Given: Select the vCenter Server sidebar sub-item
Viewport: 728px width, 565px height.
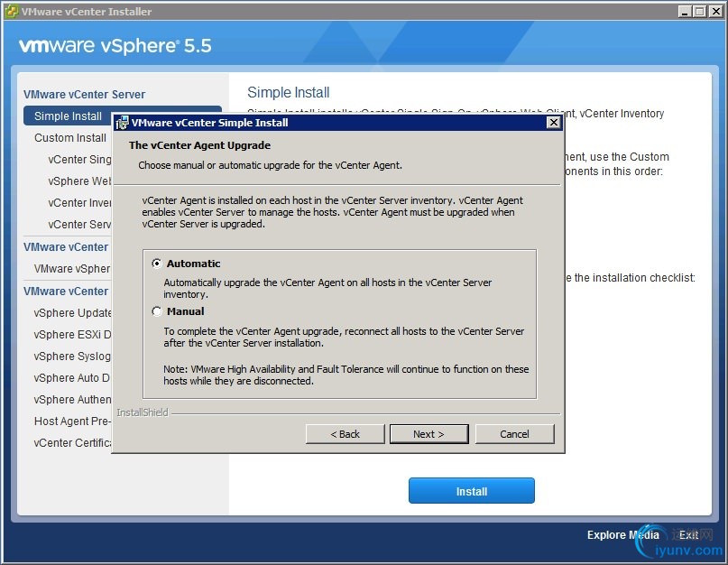Looking at the screenshot, I should point(79,225).
